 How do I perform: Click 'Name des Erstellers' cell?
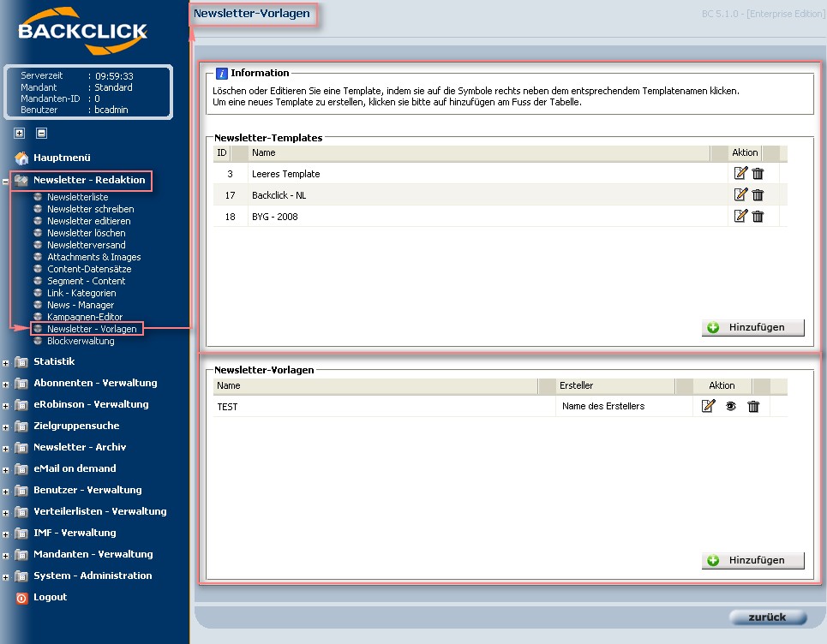point(603,406)
